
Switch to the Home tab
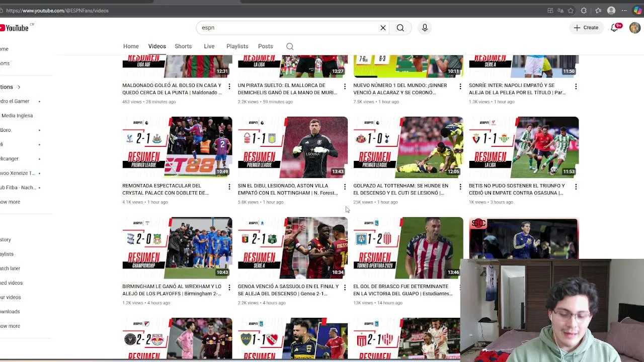click(131, 46)
